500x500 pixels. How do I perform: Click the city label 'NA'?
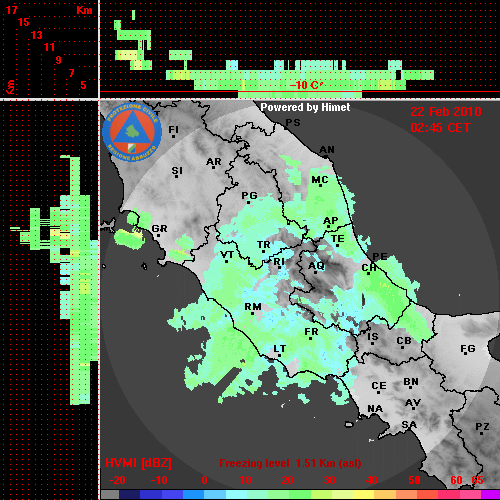click(375, 409)
